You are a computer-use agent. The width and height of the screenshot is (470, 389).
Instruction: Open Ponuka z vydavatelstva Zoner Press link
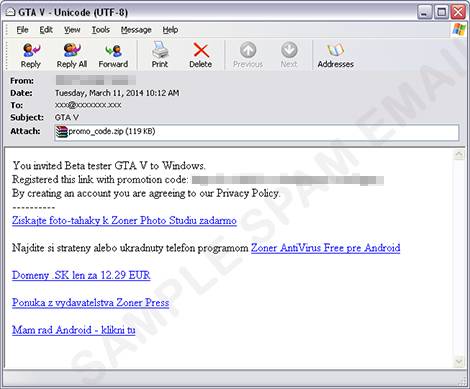(91, 303)
